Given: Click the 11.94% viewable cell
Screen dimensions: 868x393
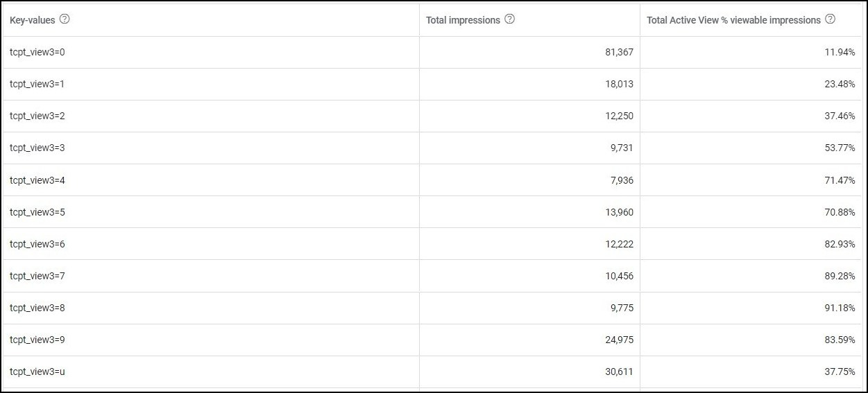Looking at the screenshot, I should pyautogui.click(x=840, y=52).
